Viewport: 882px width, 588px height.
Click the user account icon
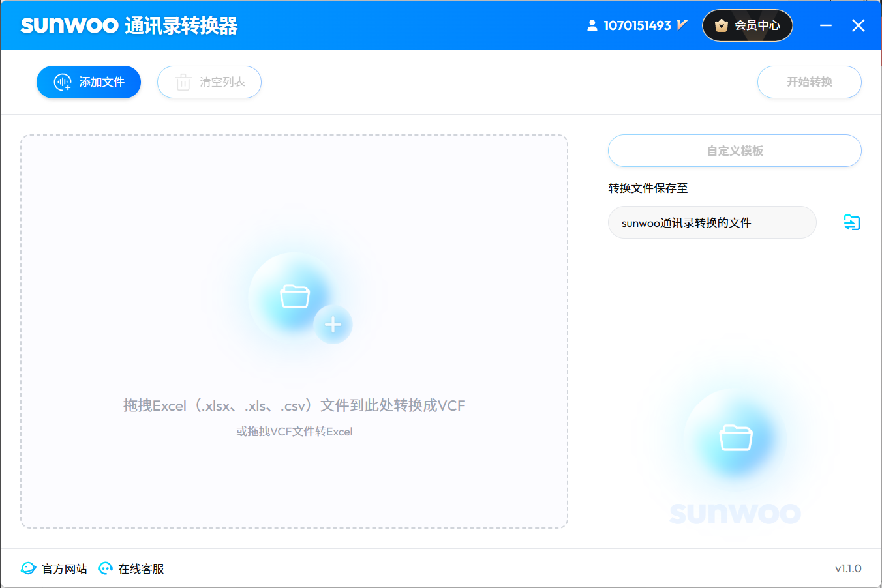tap(592, 25)
